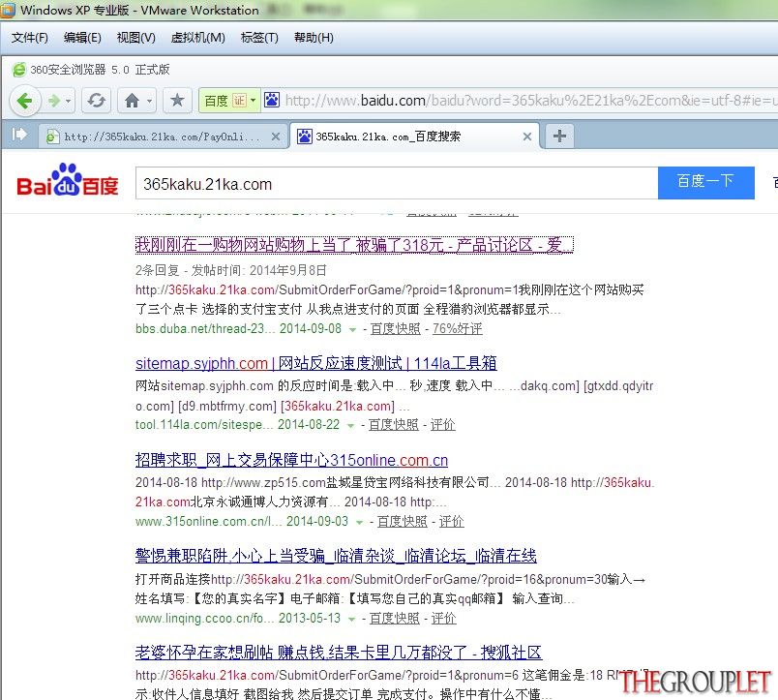Close the 365kaku.21ka.com/PayOnli tab
The width and height of the screenshot is (778, 700).
point(276,137)
